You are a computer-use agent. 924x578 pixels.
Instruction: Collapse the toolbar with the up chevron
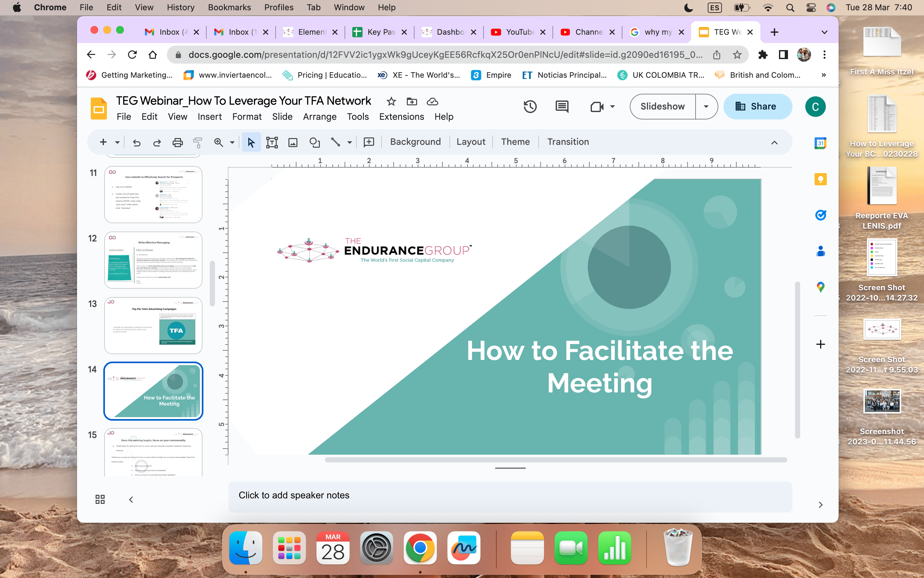pos(774,143)
